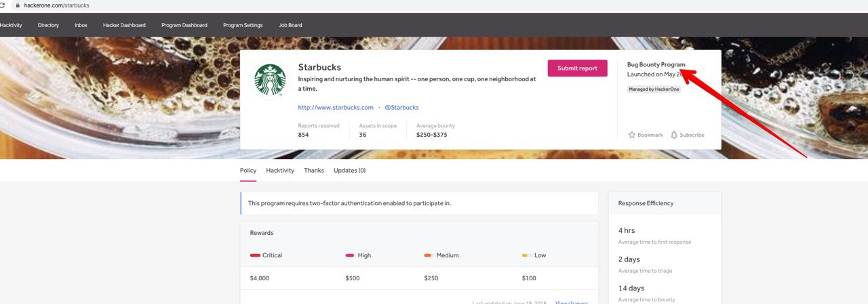Click the High severity pink indicator

350,255
